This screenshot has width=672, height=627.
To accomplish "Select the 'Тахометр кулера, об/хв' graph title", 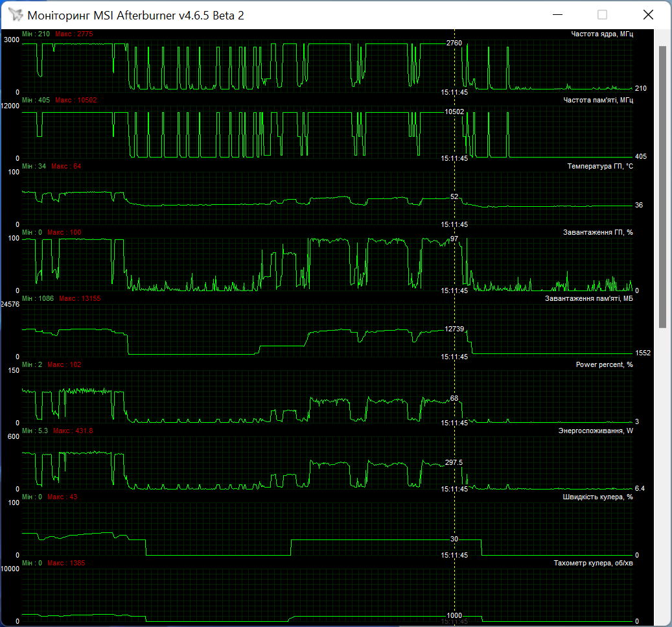I will tap(593, 563).
